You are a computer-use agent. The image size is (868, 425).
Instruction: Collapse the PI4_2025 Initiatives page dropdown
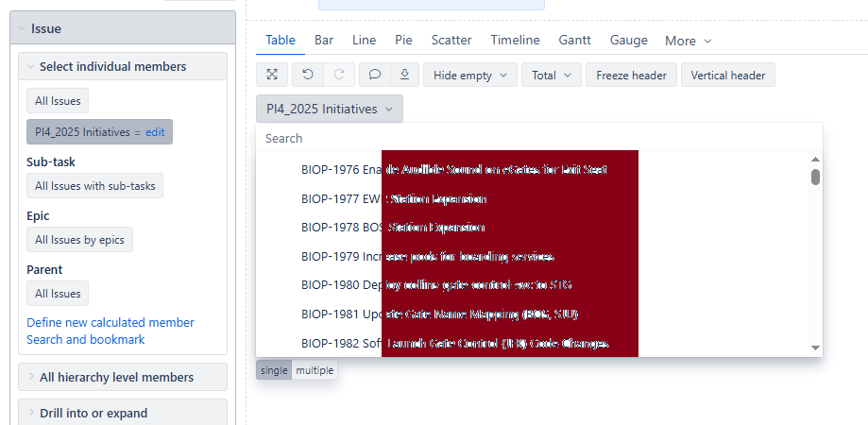click(x=329, y=109)
